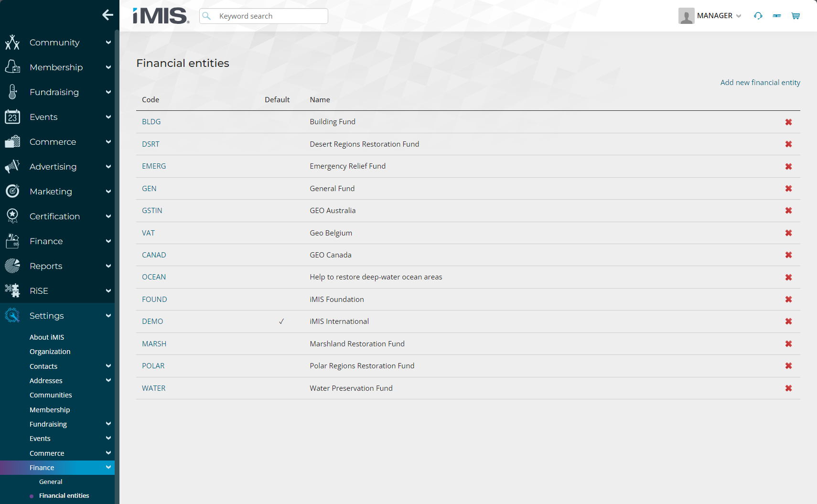
Task: Collapse the sidebar with the back arrow
Action: click(107, 15)
